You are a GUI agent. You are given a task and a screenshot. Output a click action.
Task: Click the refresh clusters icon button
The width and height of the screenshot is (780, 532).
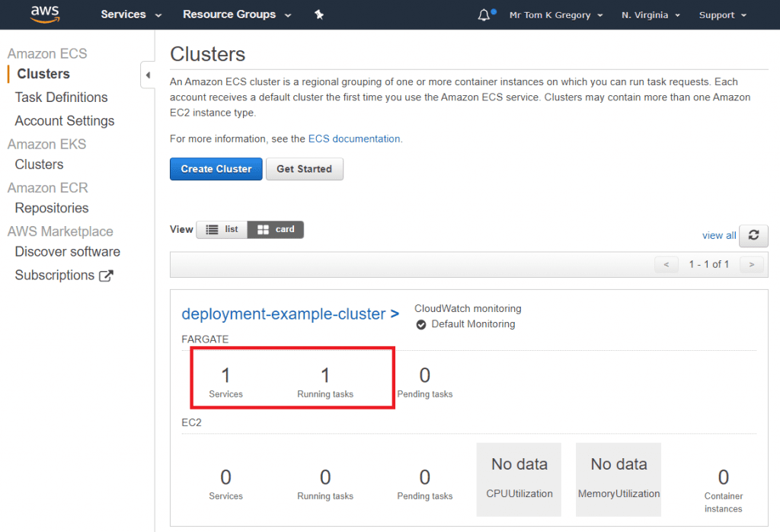click(753, 235)
